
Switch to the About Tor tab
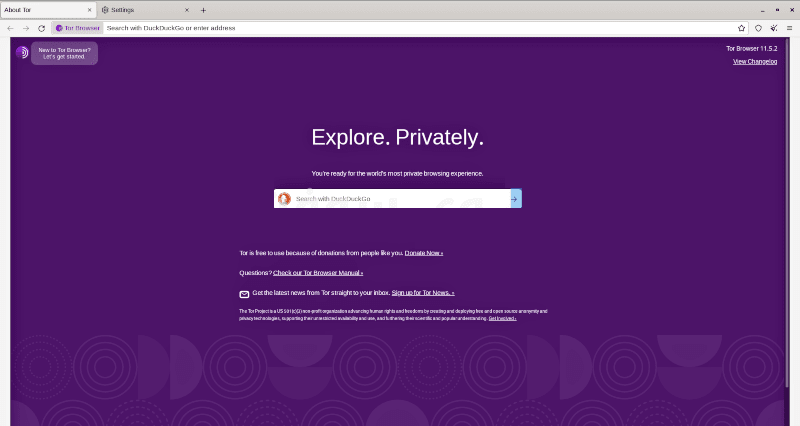[48, 10]
